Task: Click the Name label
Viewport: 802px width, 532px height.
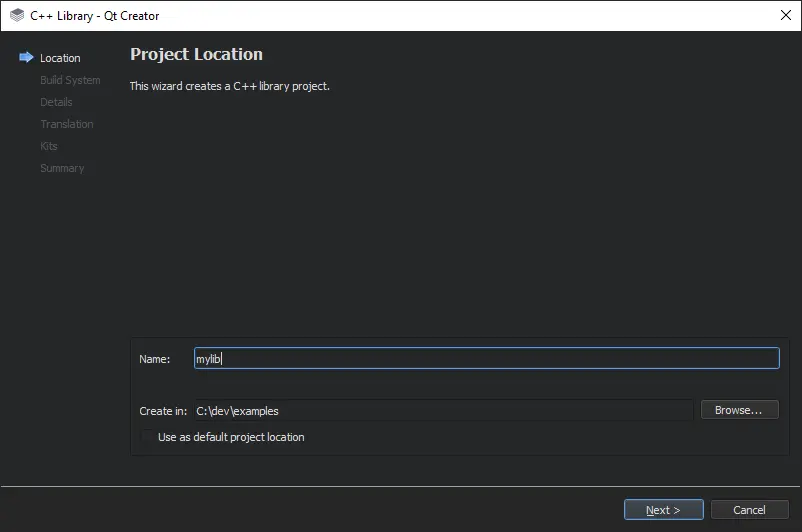Action: click(154, 359)
